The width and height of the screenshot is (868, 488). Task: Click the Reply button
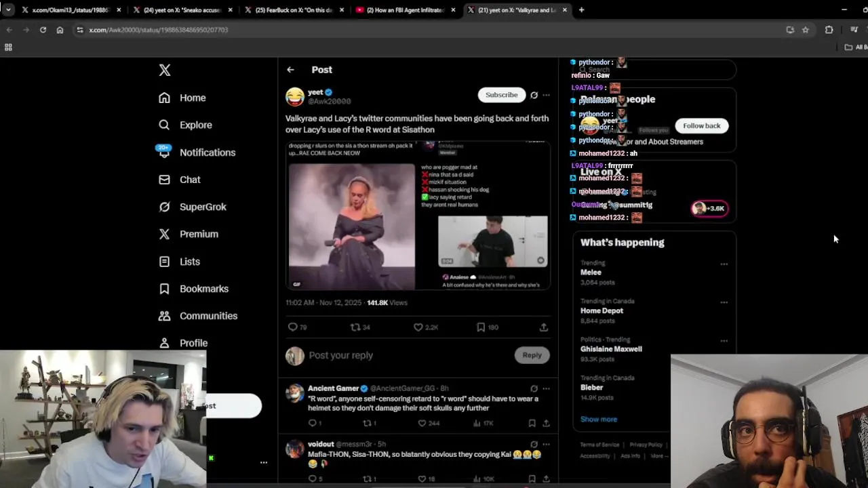[532, 355]
